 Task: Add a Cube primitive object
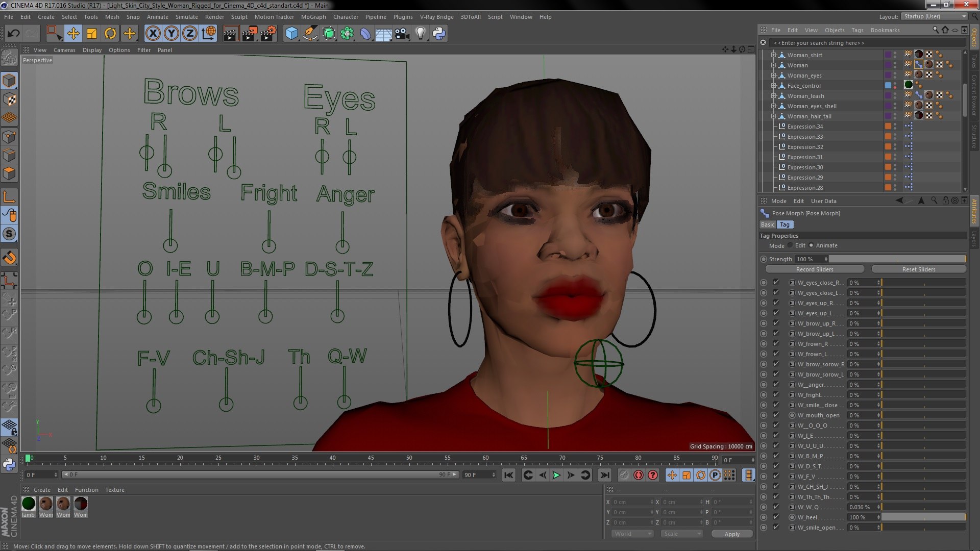[291, 34]
